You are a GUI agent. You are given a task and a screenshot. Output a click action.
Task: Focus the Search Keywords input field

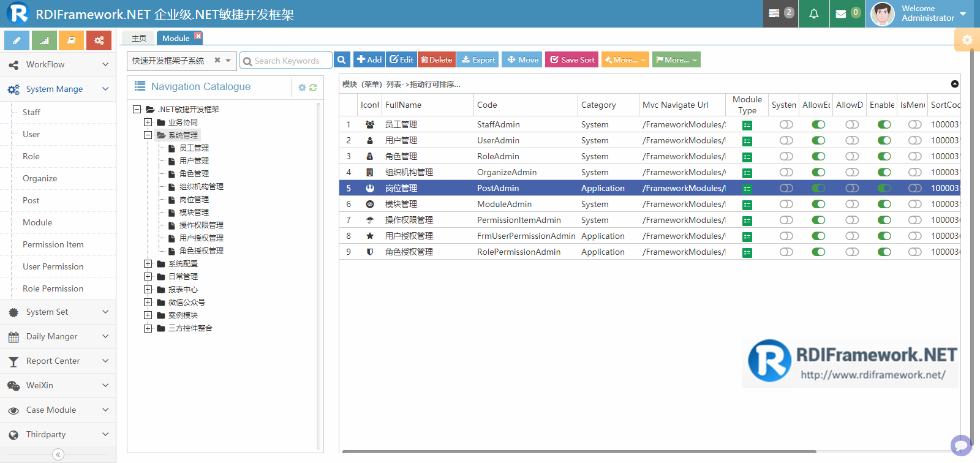click(x=287, y=60)
